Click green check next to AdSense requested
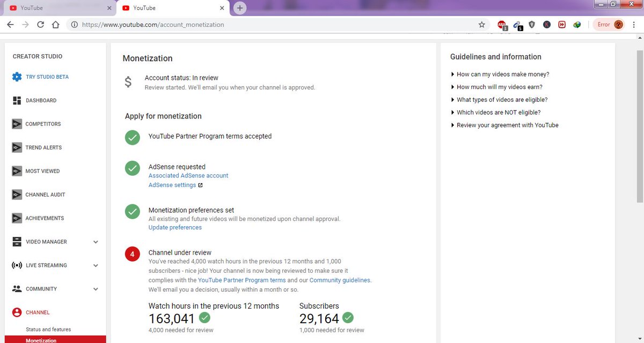The image size is (644, 343). [133, 168]
